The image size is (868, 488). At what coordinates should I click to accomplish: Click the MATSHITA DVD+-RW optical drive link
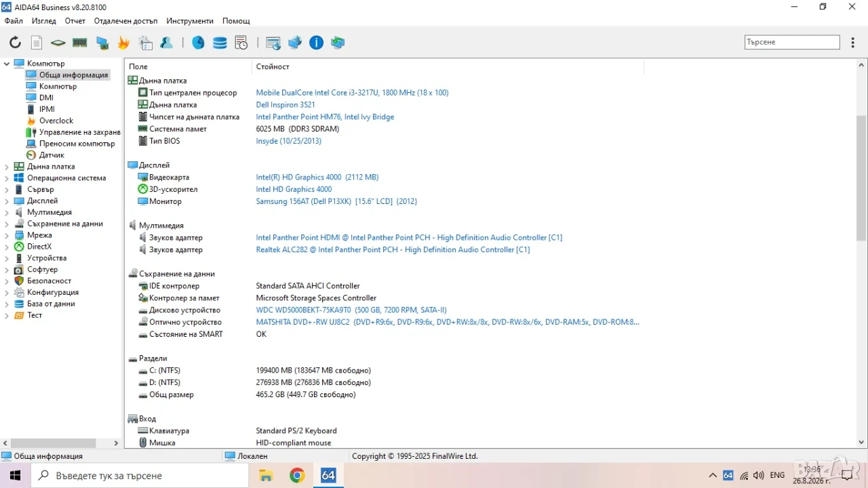[448, 322]
